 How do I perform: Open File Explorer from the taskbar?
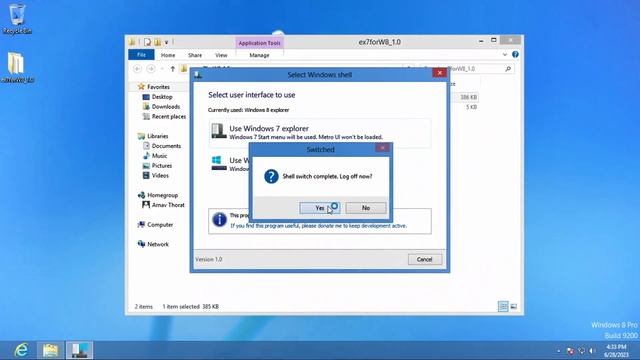[51, 350]
